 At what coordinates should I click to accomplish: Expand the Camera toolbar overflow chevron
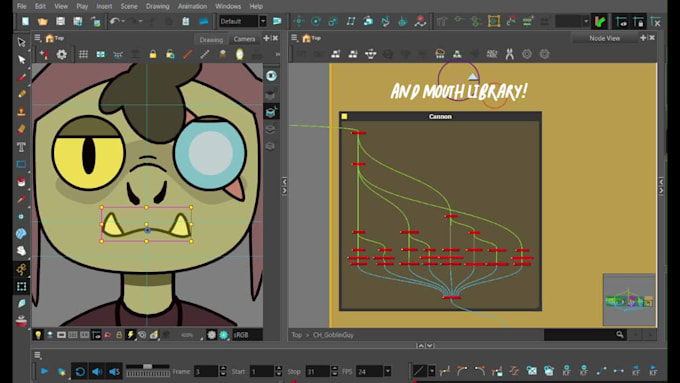tap(277, 54)
